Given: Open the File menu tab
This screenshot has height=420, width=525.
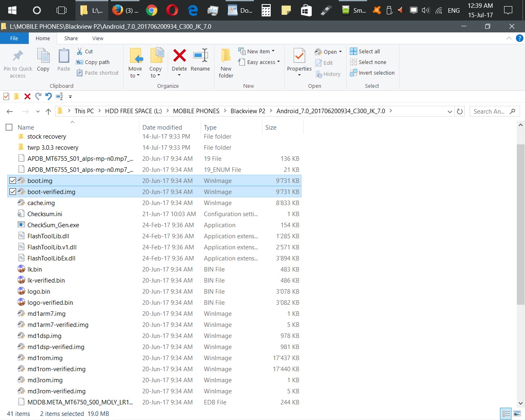Looking at the screenshot, I should coord(14,38).
